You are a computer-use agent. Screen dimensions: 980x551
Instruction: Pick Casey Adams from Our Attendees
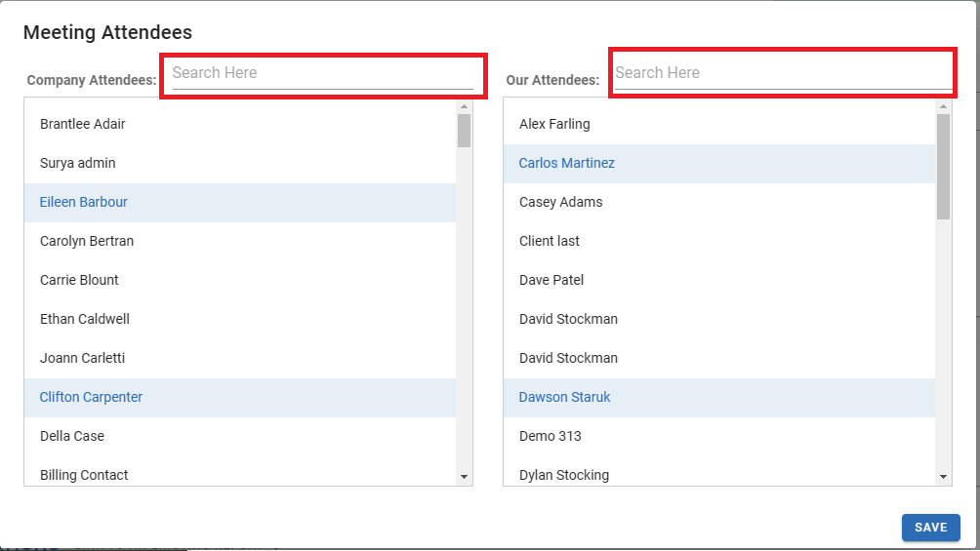click(x=561, y=202)
